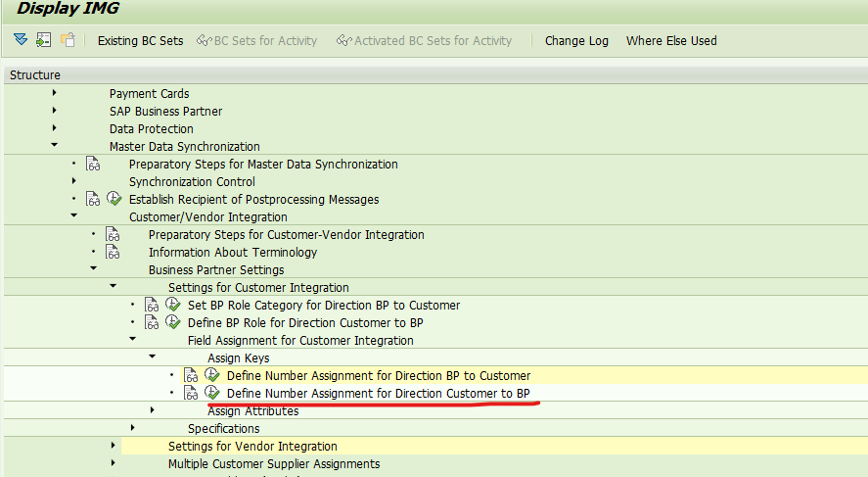
Task: Select Settings for Vendor Integration text
Action: tap(252, 447)
